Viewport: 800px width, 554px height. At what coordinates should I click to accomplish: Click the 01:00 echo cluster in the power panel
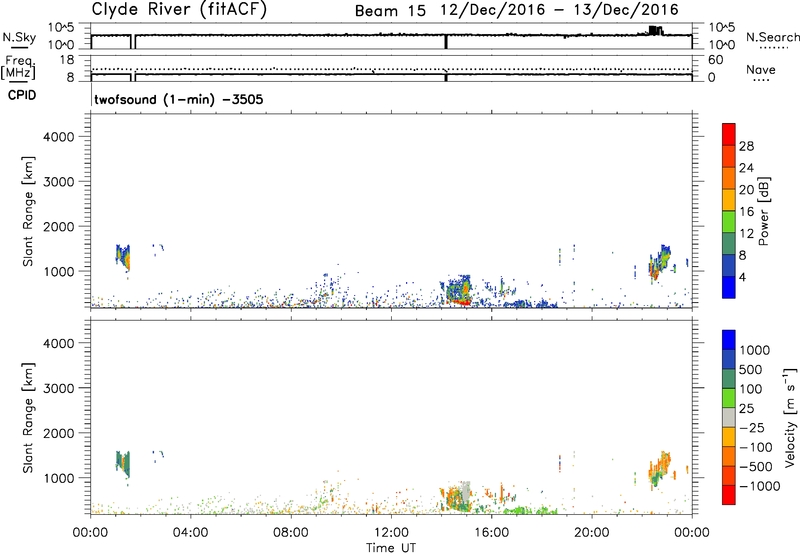123,258
